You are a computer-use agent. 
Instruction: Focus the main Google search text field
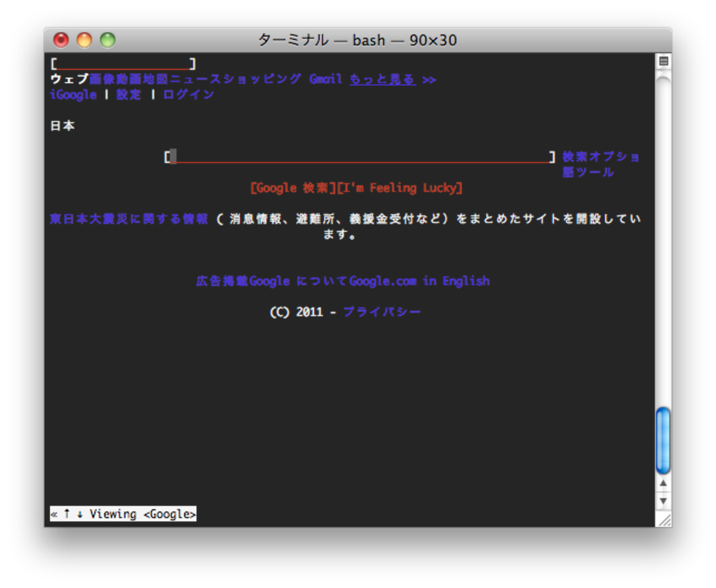[x=359, y=157]
